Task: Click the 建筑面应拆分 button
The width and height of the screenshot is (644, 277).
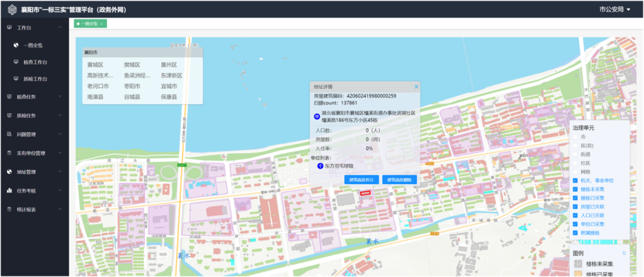Action: click(361, 179)
